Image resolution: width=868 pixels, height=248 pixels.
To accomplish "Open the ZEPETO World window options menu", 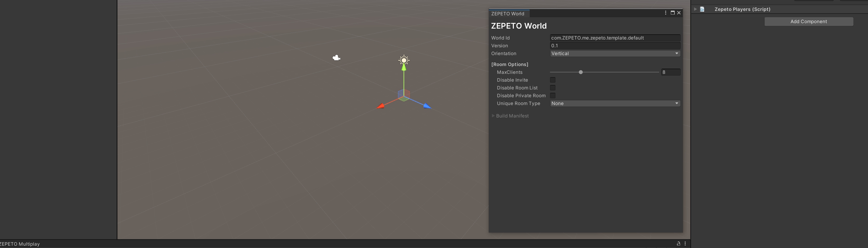I will (x=666, y=13).
